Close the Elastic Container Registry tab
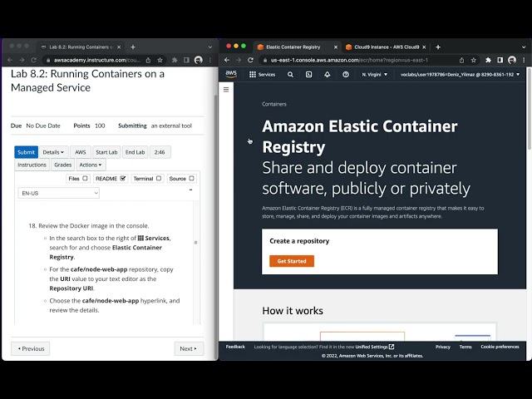The image size is (532, 399). click(x=336, y=47)
